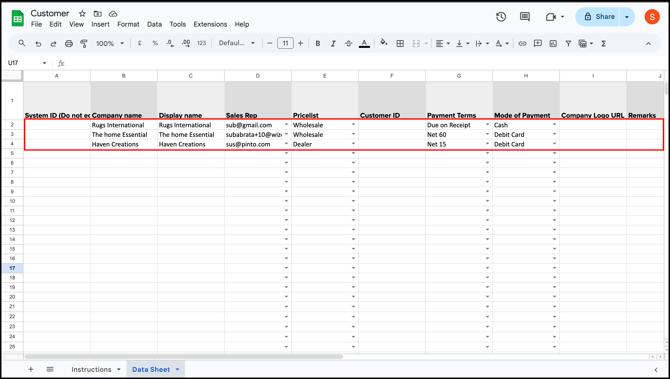
Task: Select the Haven Creations company name cell
Action: point(124,144)
